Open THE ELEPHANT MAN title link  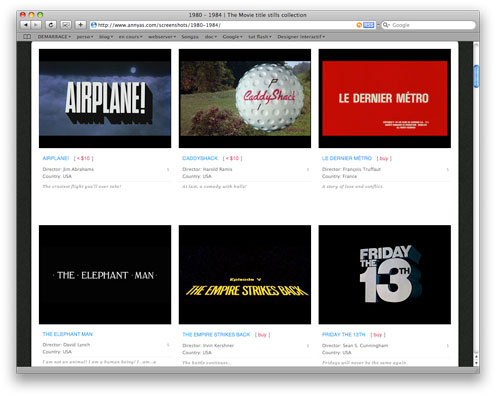click(x=68, y=334)
